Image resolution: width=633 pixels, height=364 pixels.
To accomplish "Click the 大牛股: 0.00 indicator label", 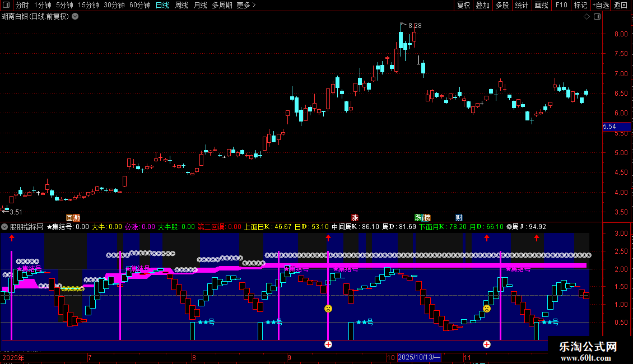I will pyautogui.click(x=176, y=227).
